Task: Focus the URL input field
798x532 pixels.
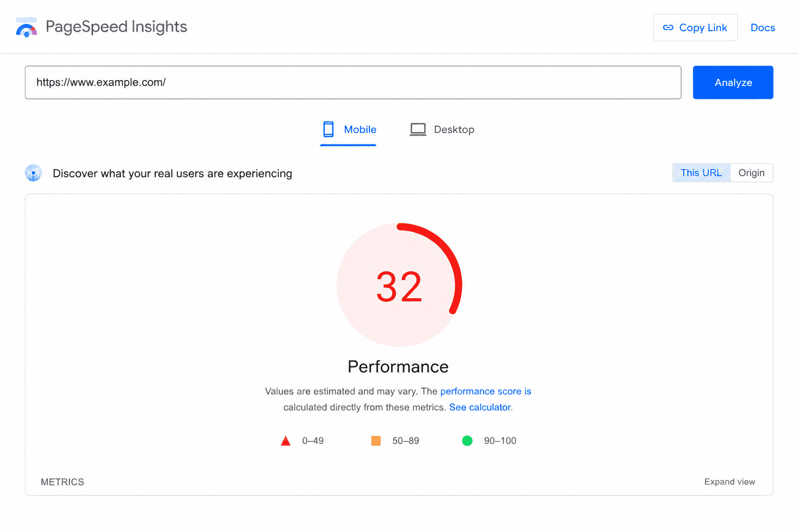Action: click(x=353, y=83)
